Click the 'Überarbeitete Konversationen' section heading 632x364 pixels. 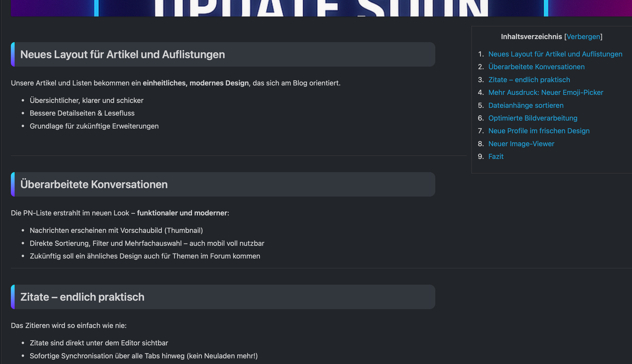(94, 184)
